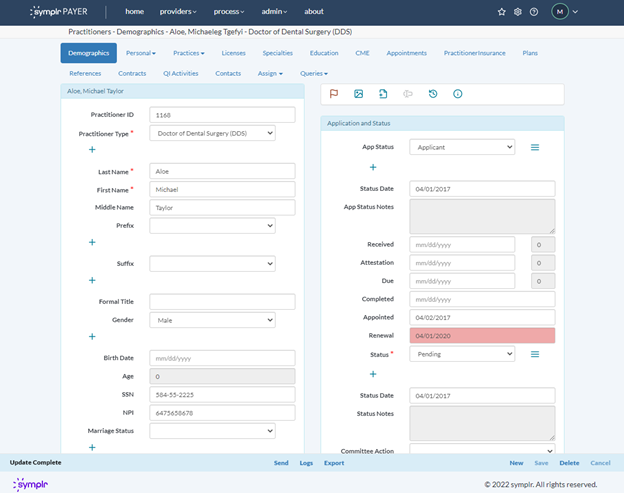Viewport: 624px width, 493px height.
Task: Click plus icon below Prefix
Action: coord(92,242)
